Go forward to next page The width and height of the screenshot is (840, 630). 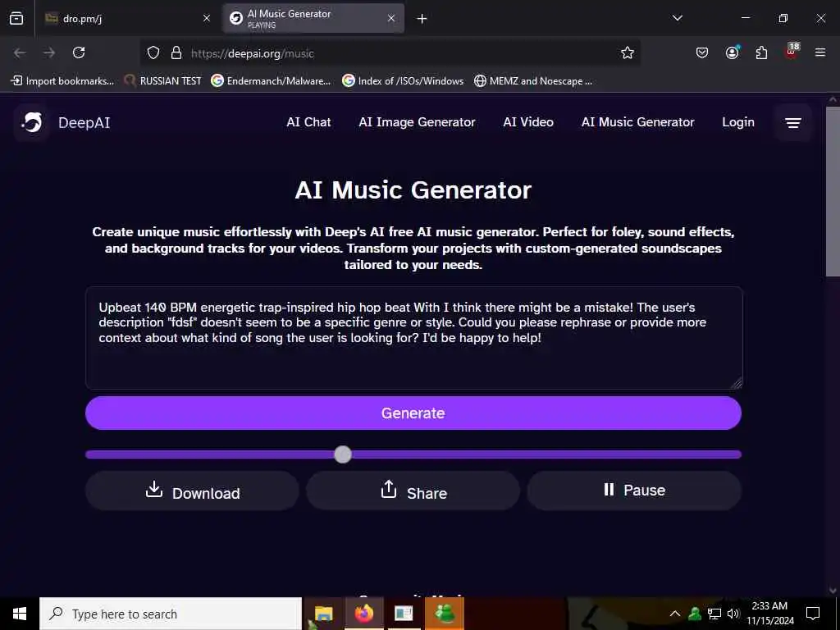[49, 52]
